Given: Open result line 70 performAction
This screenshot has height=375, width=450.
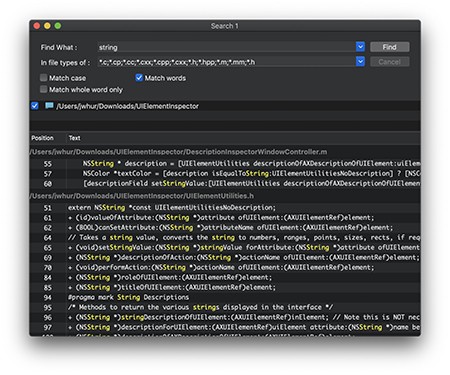Looking at the screenshot, I should coord(225,268).
